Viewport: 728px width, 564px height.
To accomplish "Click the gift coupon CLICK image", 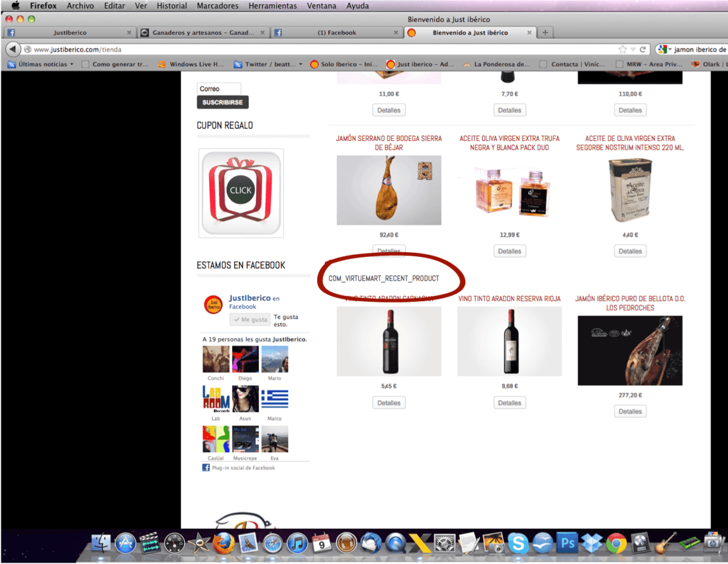I will coord(241,193).
